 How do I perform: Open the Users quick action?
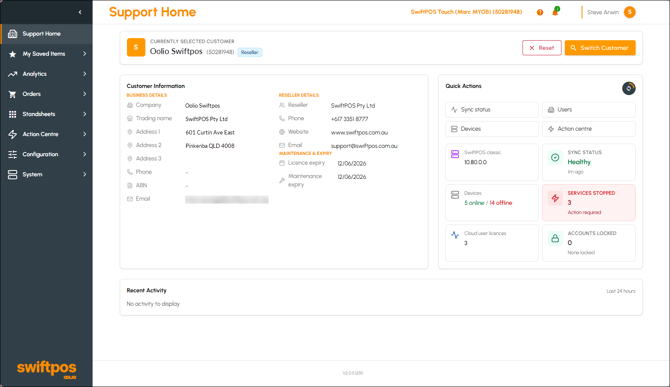589,110
